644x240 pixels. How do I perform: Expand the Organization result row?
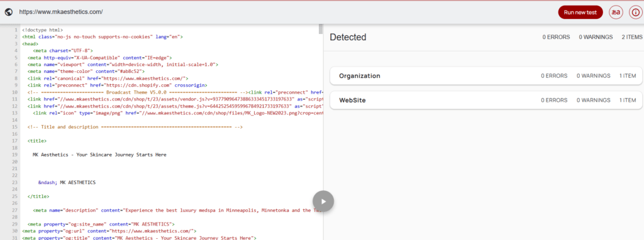[x=486, y=76]
